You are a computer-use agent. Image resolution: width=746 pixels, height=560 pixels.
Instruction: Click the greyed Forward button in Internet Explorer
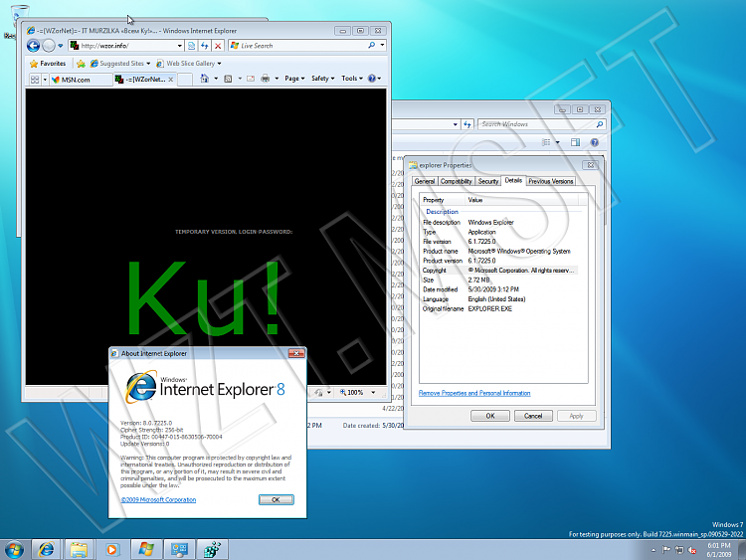pos(49,46)
